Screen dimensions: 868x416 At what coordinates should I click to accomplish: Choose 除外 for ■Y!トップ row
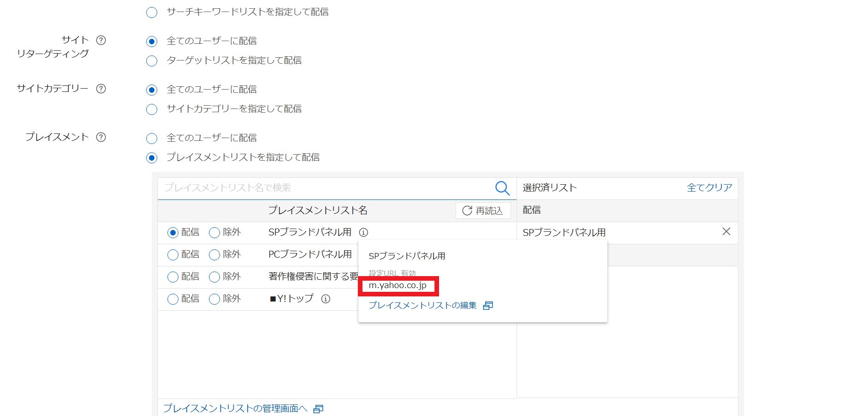[214, 299]
